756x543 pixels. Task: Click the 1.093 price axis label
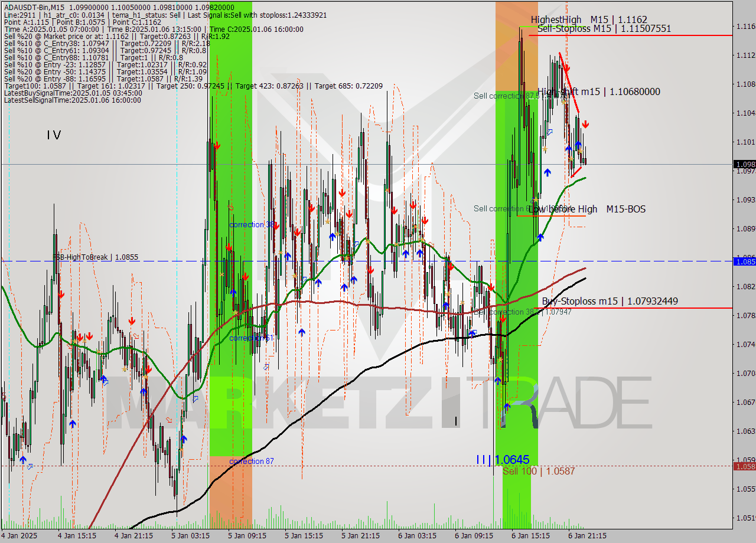[x=747, y=200]
